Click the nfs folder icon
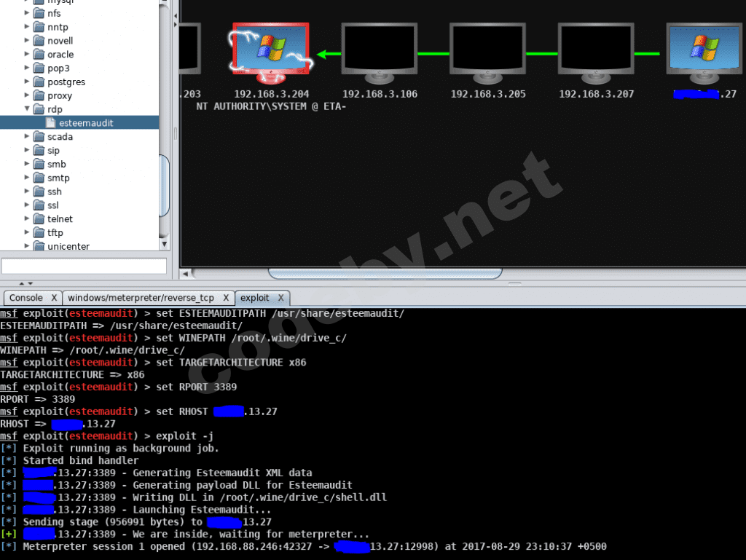746x560 pixels. tap(39, 13)
